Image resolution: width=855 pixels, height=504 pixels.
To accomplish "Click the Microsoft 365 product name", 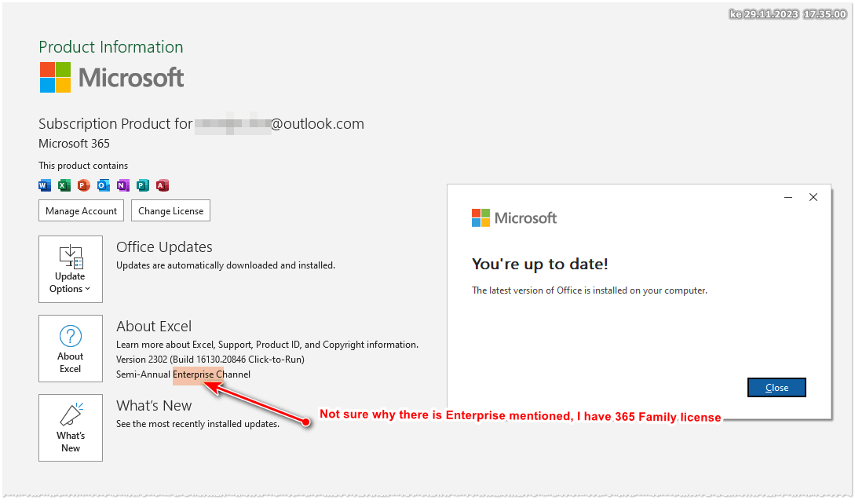I will point(74,144).
